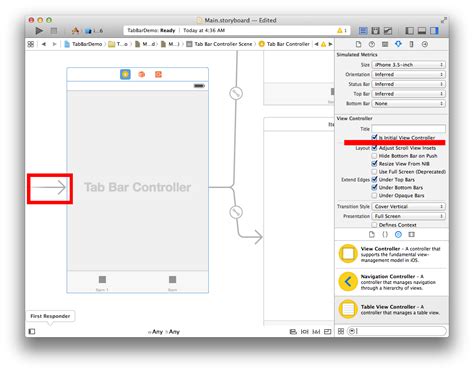Click the object library filter field
The height and width of the screenshot is (372, 474).
pyautogui.click(x=397, y=331)
